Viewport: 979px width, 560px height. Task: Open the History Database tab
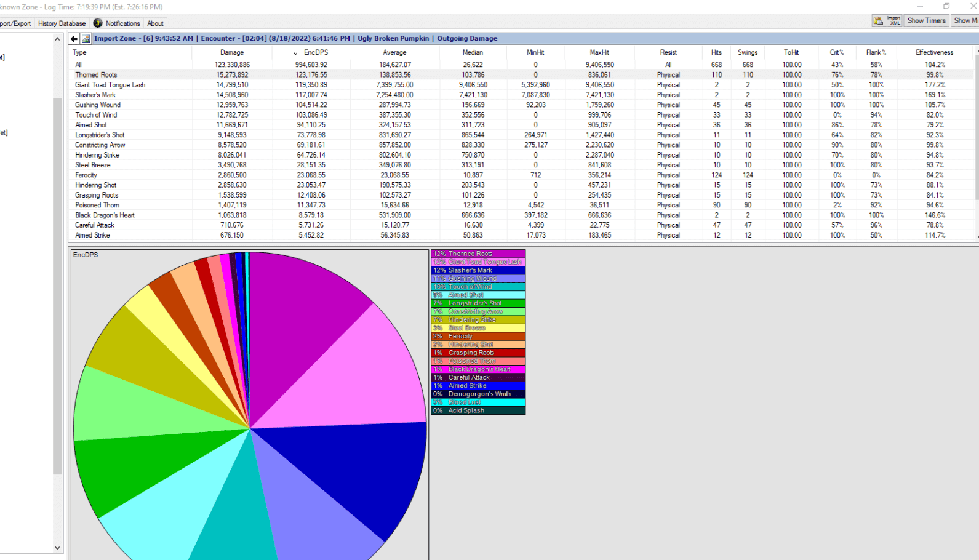(62, 23)
